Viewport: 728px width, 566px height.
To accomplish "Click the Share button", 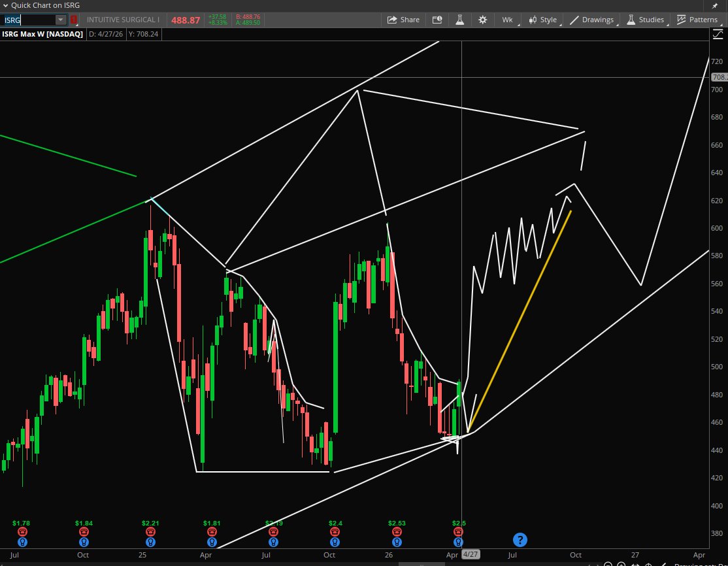I will [x=403, y=20].
